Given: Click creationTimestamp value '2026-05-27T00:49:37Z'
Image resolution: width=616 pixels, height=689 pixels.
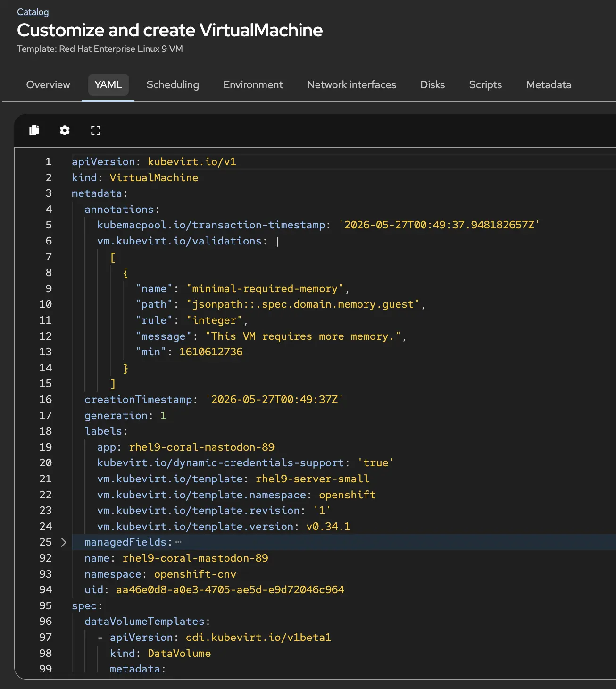Looking at the screenshot, I should click(x=274, y=400).
